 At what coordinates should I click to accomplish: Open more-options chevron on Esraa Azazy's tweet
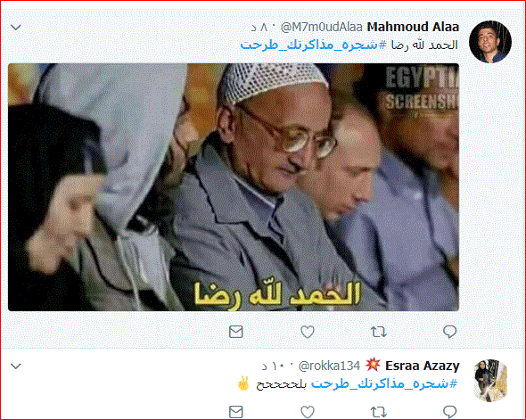point(16,366)
